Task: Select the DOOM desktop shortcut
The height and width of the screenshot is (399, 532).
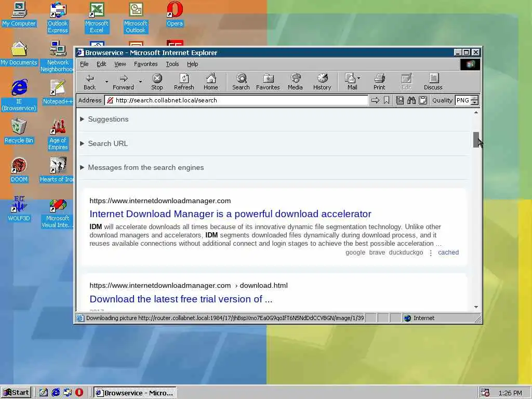Action: tap(19, 170)
